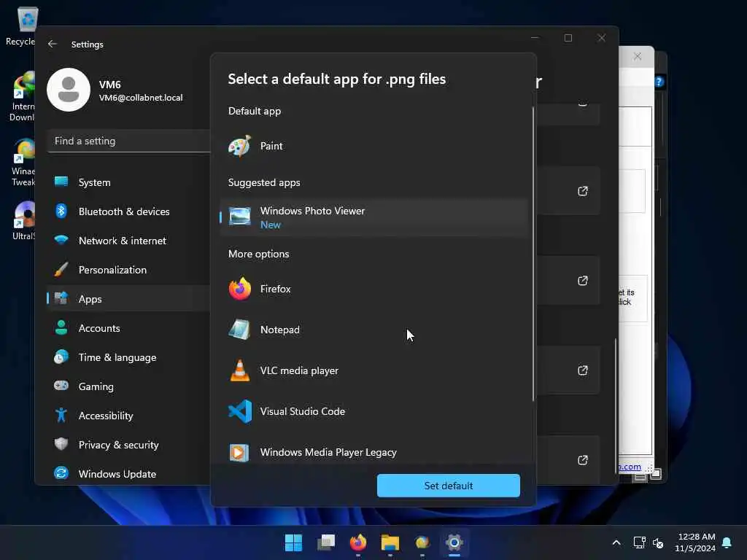Click the help icon in background window

click(659, 82)
